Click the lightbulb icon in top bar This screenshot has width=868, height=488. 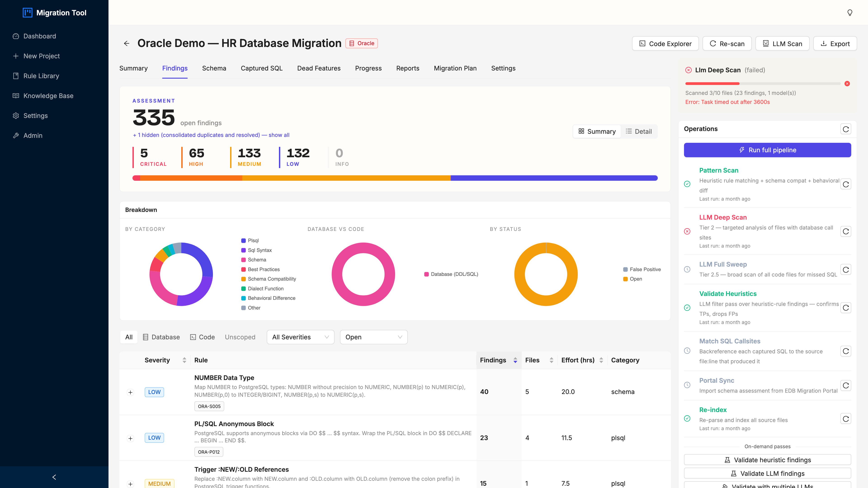coord(849,12)
